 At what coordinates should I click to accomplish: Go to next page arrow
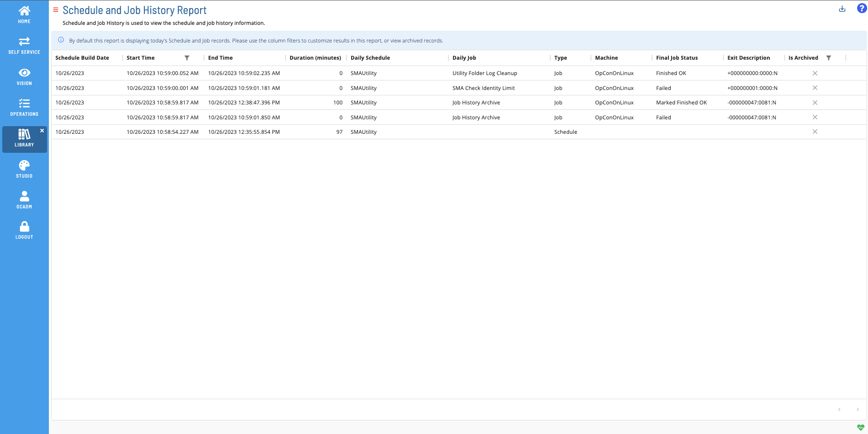(x=858, y=410)
